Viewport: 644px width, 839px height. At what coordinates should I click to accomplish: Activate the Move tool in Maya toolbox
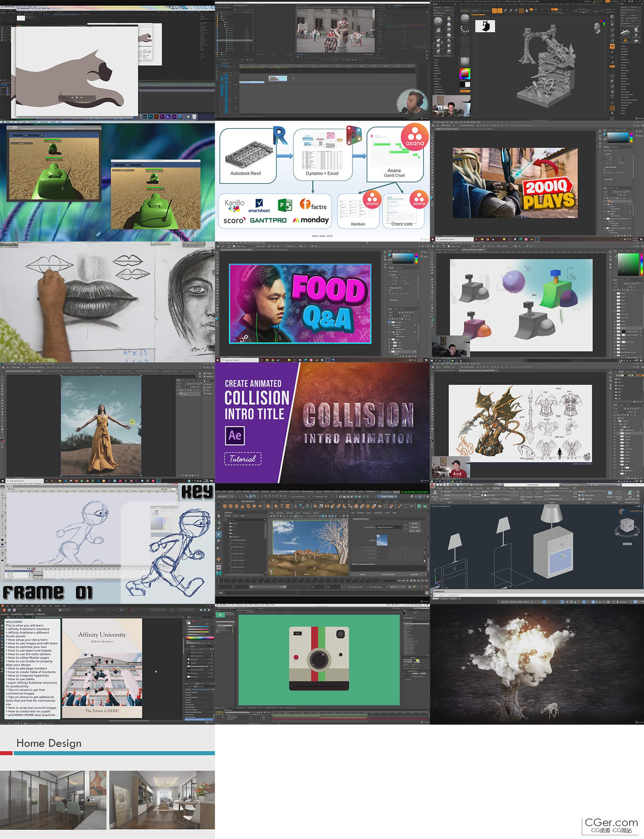[x=219, y=534]
